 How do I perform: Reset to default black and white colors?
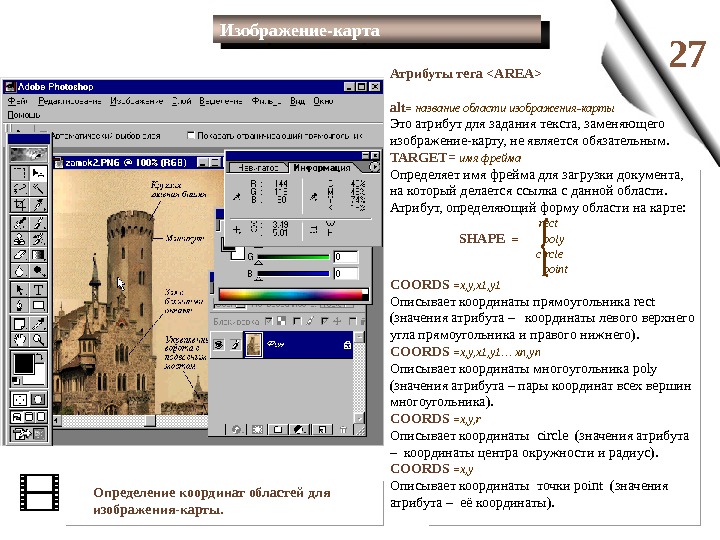16,381
